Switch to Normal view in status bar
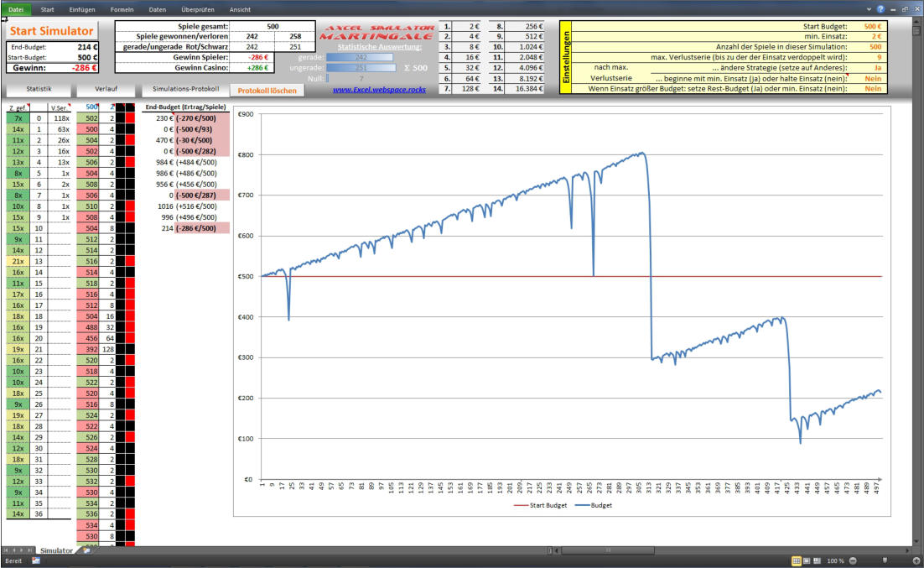This screenshot has width=924, height=568. tap(796, 560)
